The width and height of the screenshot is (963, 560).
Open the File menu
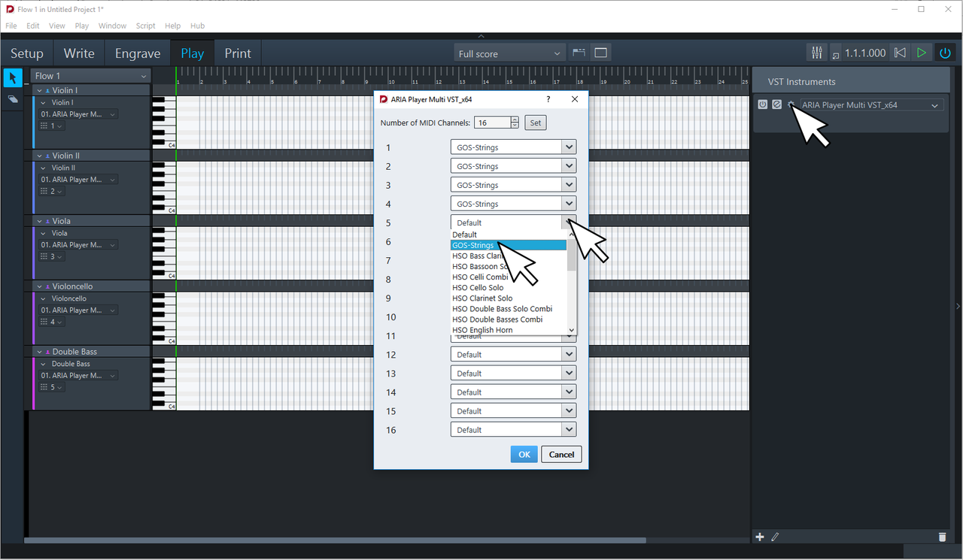(11, 26)
